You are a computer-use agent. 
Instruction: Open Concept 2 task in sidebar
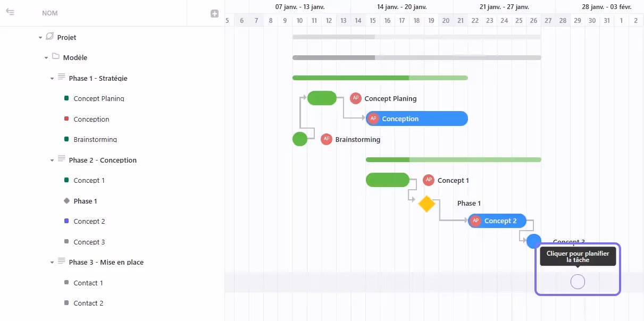pos(89,222)
